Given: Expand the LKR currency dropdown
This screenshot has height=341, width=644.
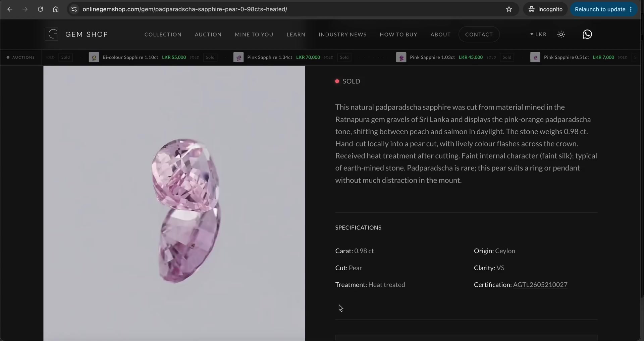Looking at the screenshot, I should pyautogui.click(x=538, y=34).
